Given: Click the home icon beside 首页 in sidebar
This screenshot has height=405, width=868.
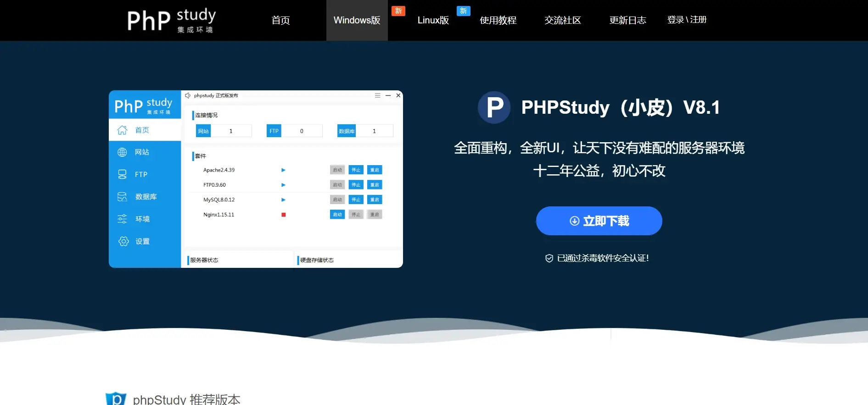Looking at the screenshot, I should tap(122, 130).
